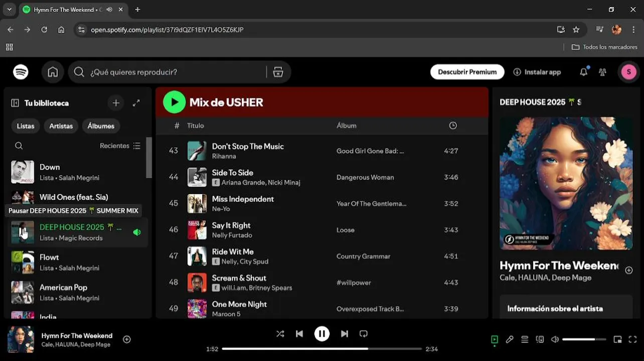Bookmark page with star icon
The height and width of the screenshot is (361, 644).
[x=576, y=30]
